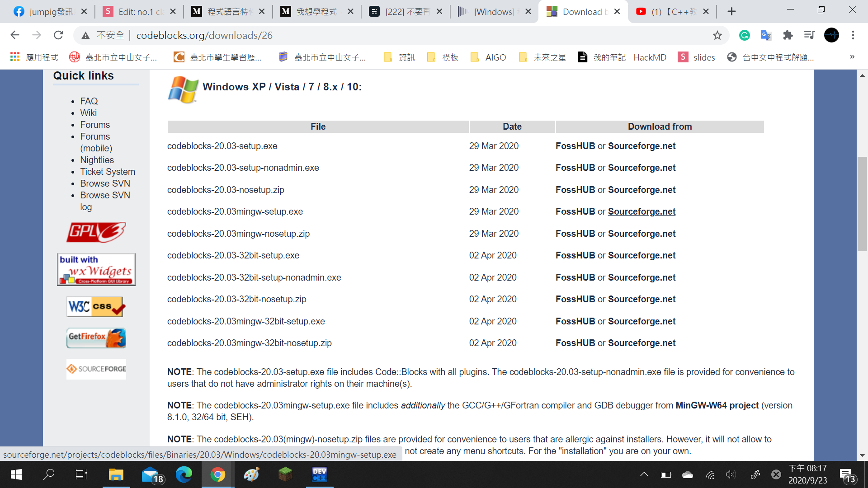This screenshot has height=488, width=868.
Task: Click the GetFirefox badge
Action: click(x=96, y=338)
